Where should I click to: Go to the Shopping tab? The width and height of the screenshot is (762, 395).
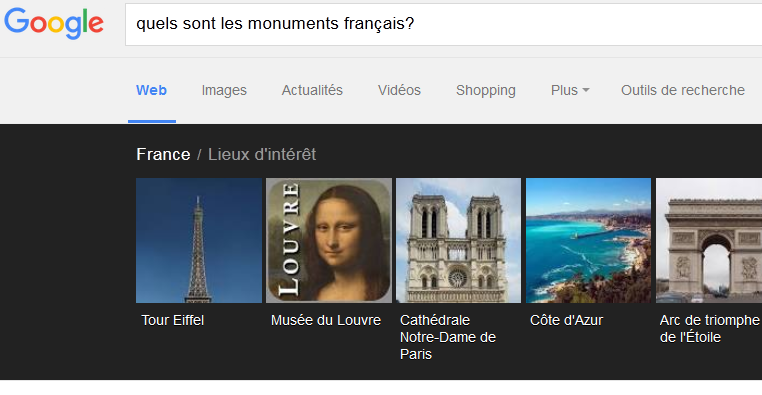pos(485,90)
